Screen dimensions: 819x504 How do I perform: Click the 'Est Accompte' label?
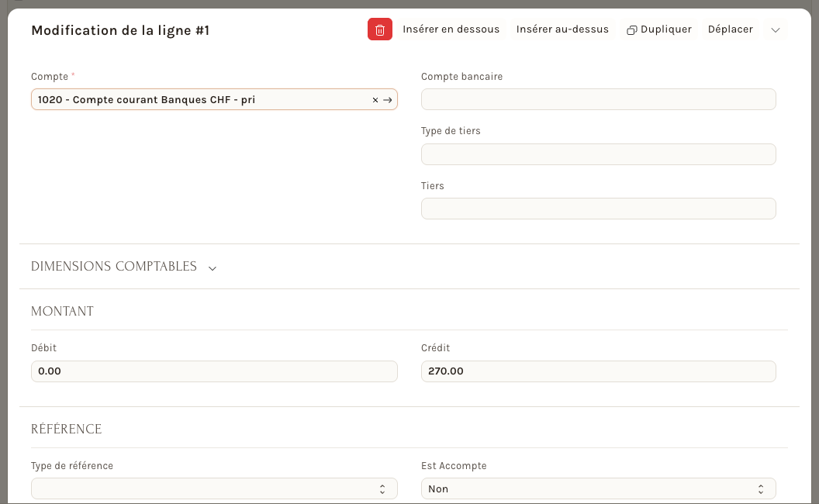tap(454, 466)
